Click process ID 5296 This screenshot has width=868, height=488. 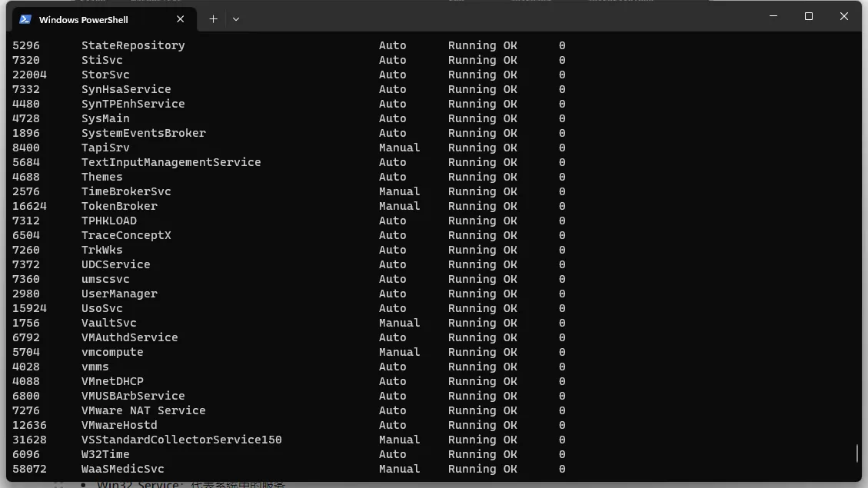pos(26,45)
